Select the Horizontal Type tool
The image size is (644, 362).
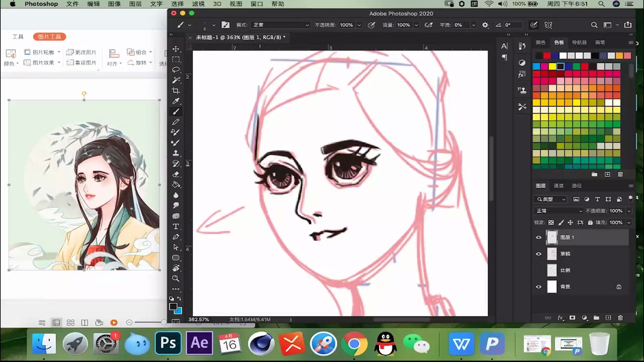pyautogui.click(x=176, y=227)
